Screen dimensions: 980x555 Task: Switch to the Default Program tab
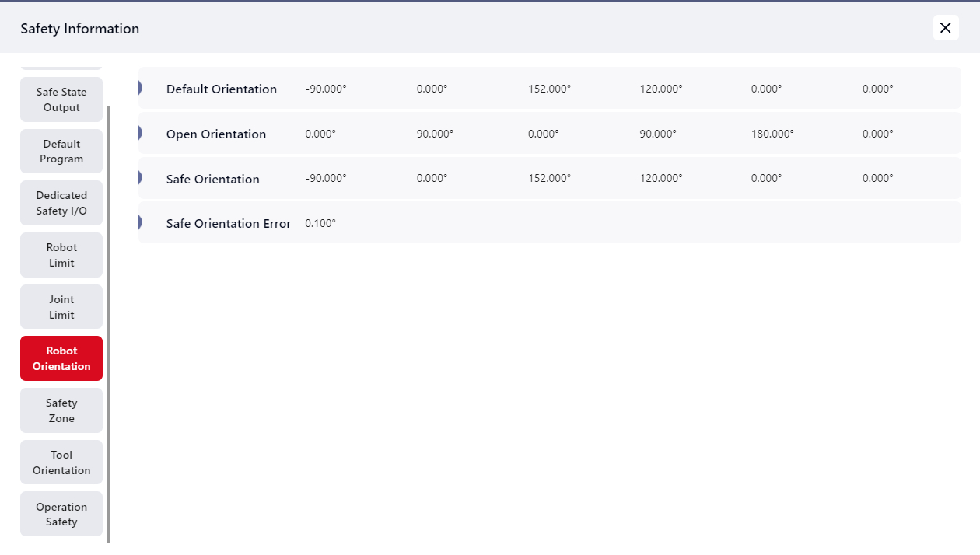coord(61,152)
